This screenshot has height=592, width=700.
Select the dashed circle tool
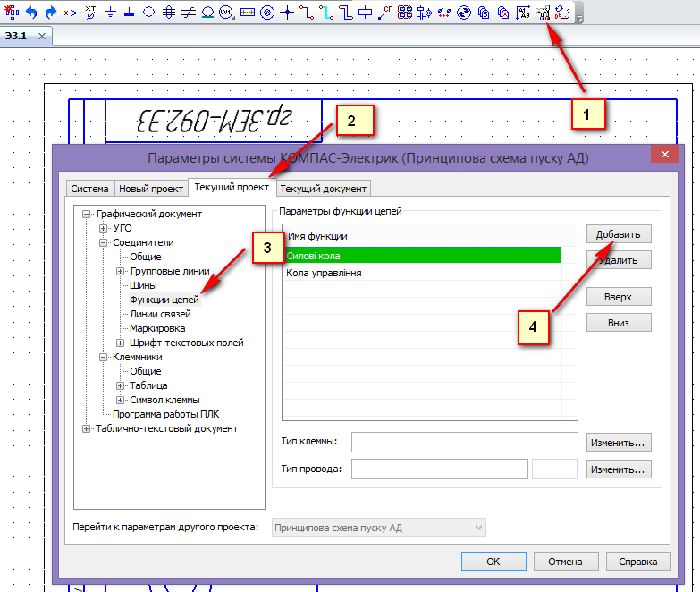pos(149,12)
